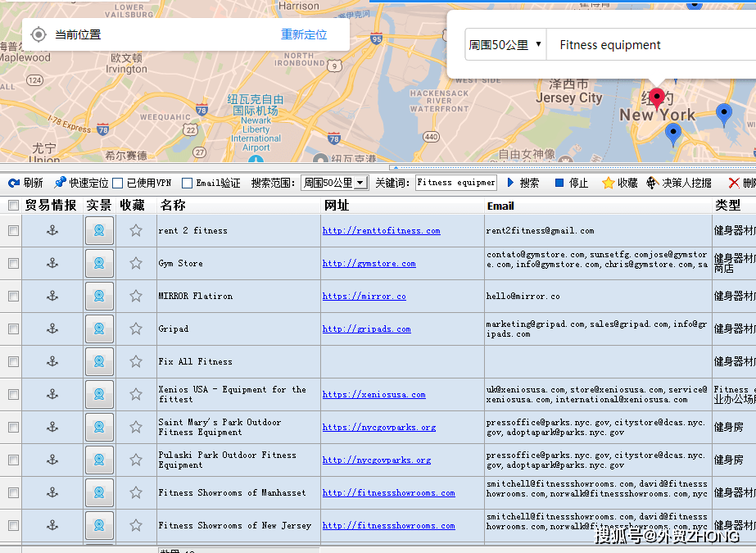This screenshot has width=756, height=553.
Task: Star the Gym Store row as favorite
Action: pyautogui.click(x=136, y=263)
